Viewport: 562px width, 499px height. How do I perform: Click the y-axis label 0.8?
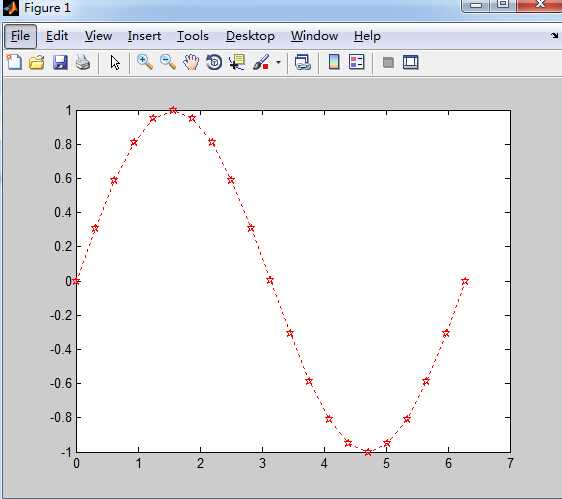(63, 144)
